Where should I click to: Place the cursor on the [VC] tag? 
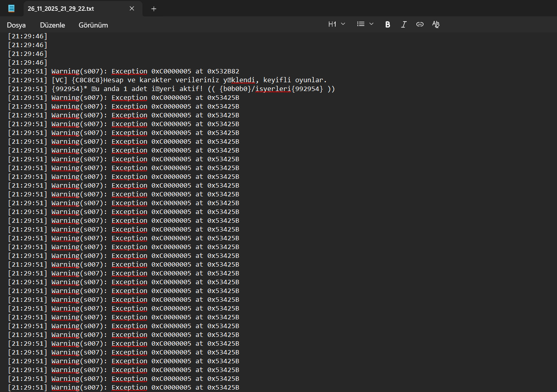tap(60, 80)
